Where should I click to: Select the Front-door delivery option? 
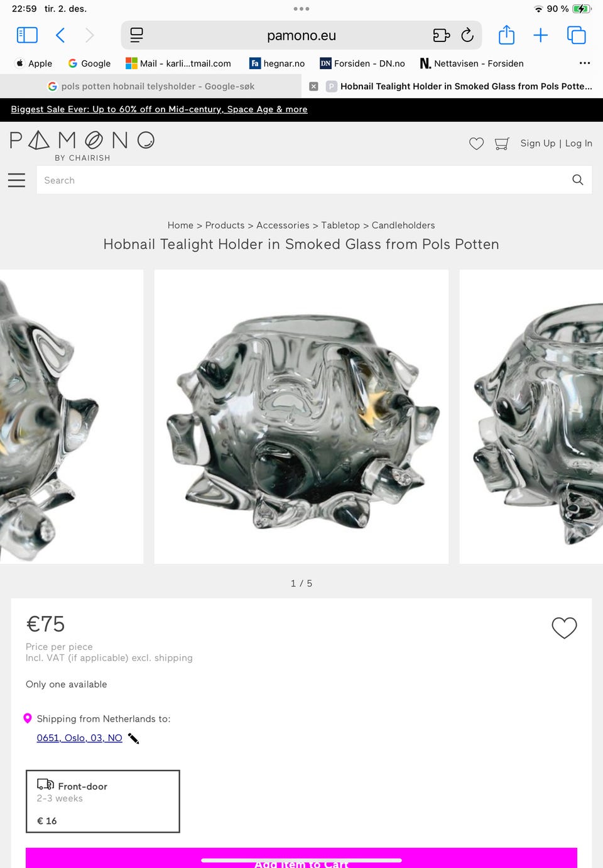(x=103, y=801)
